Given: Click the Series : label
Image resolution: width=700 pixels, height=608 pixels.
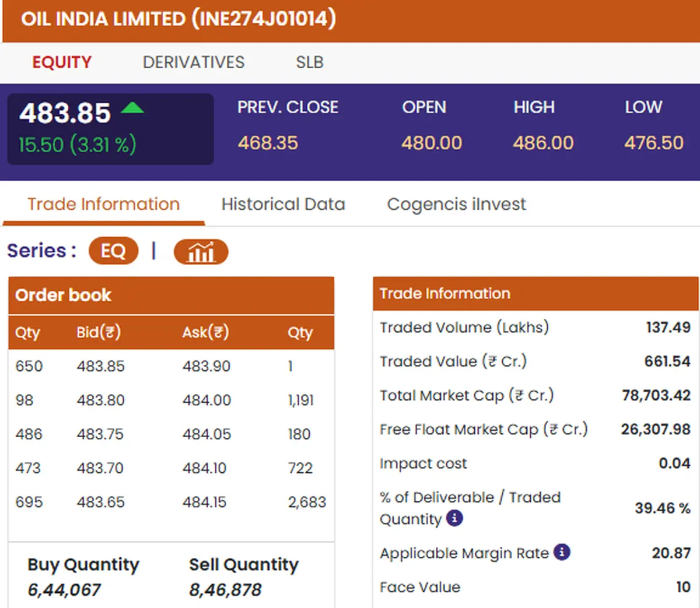Looking at the screenshot, I should pos(41,251).
